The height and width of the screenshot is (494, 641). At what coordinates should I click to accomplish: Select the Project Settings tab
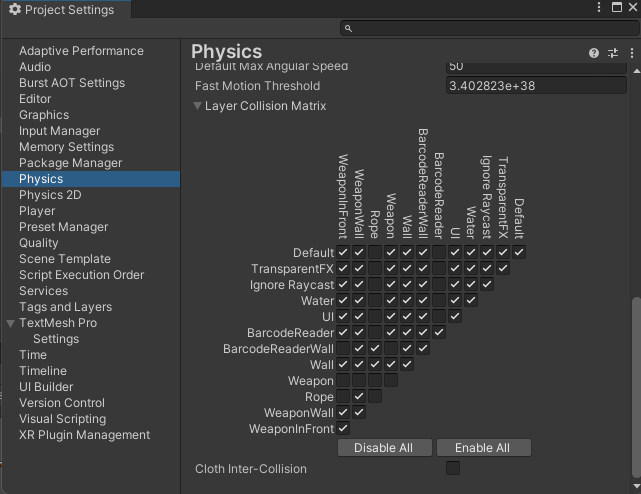click(66, 9)
